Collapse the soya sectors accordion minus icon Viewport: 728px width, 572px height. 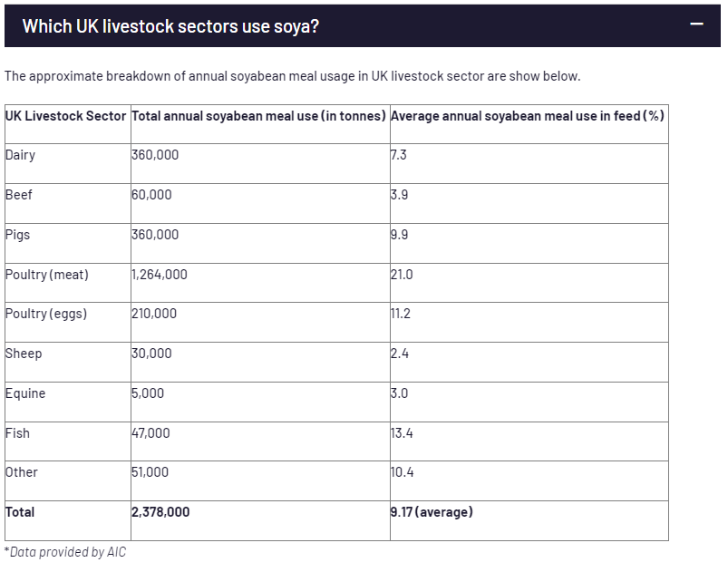click(x=696, y=24)
